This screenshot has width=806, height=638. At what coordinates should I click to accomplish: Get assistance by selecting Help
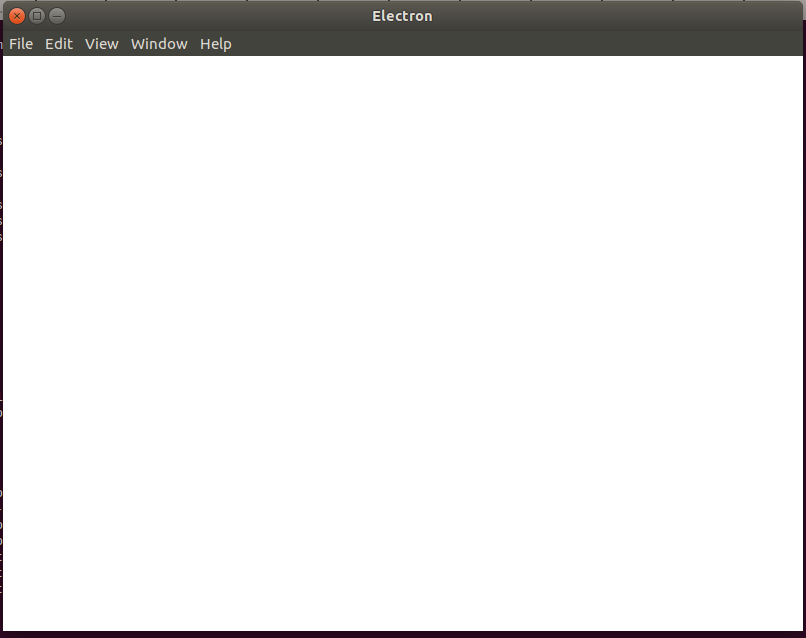coord(215,44)
